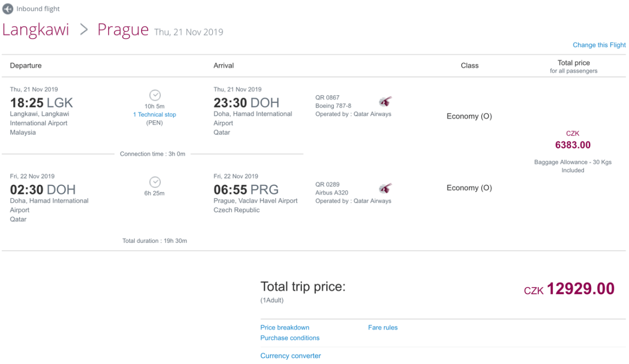Click the Langkawi origin heading
The image size is (629, 364).
pyautogui.click(x=36, y=30)
